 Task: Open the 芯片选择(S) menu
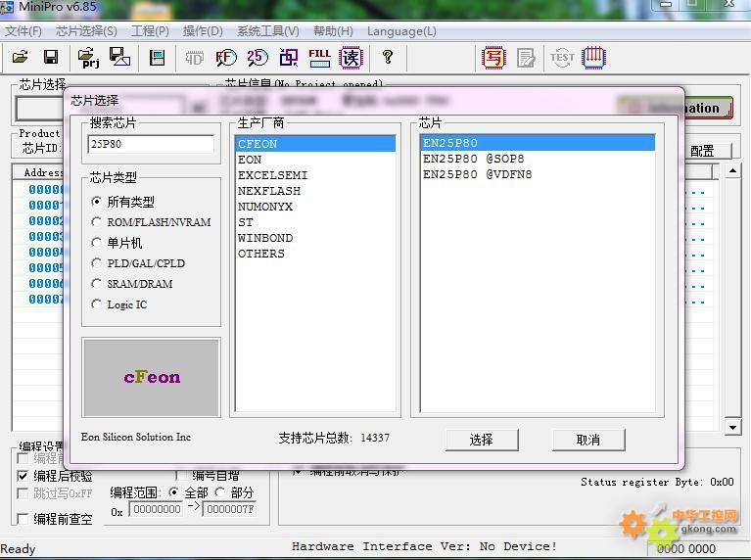click(86, 31)
